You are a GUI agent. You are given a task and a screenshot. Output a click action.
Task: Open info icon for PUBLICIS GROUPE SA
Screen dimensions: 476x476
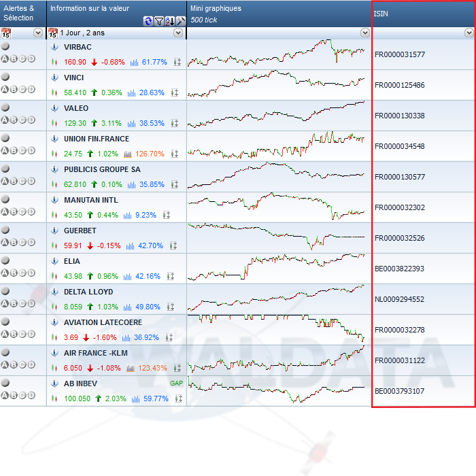[x=54, y=169]
